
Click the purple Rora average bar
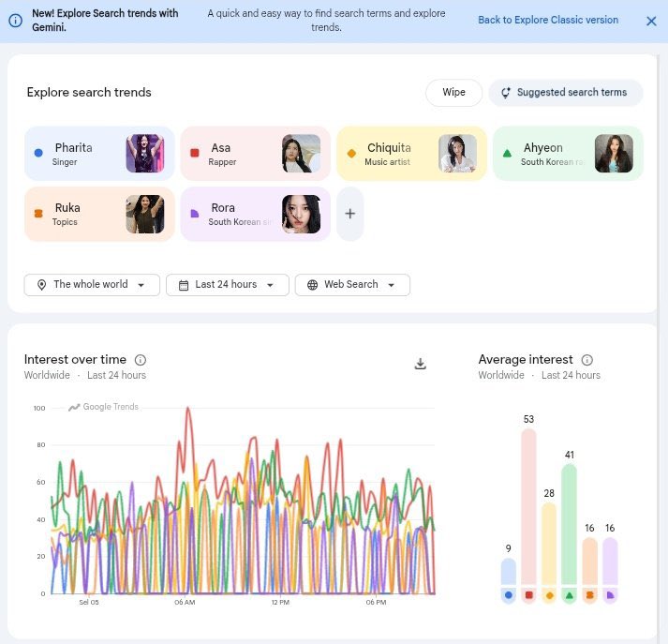tap(610, 561)
